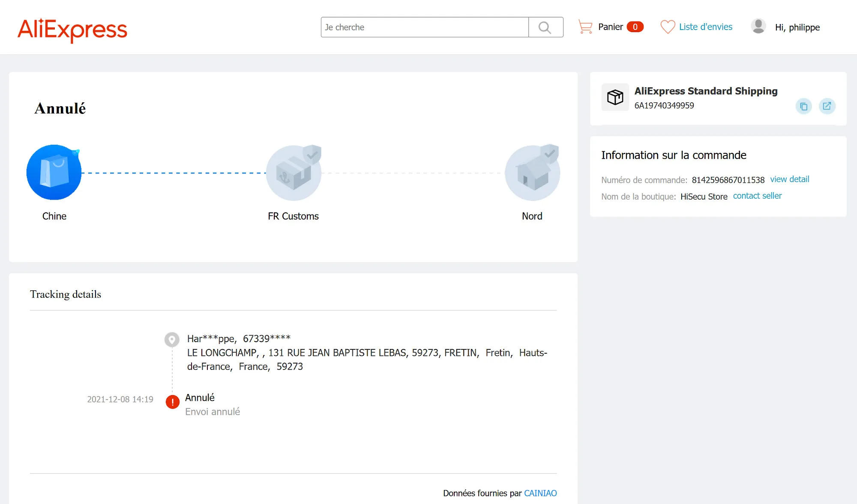The image size is (857, 504).
Task: Click the Nord destination house icon
Action: [532, 173]
